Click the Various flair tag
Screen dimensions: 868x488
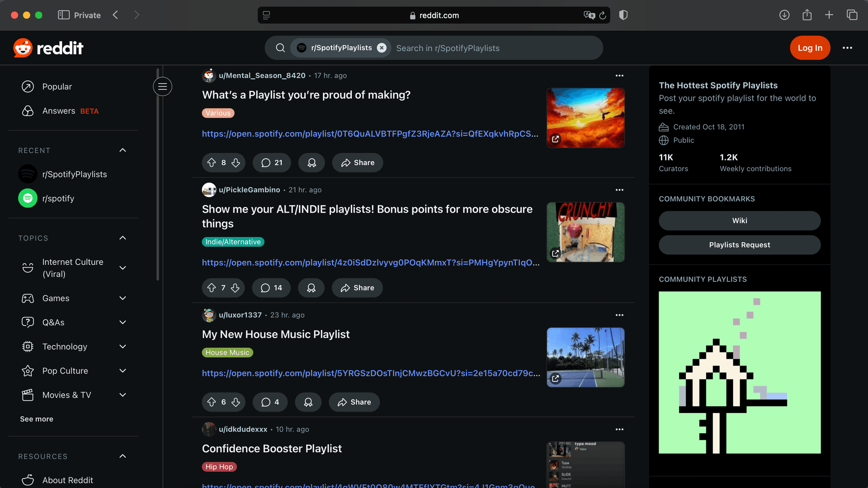point(218,113)
